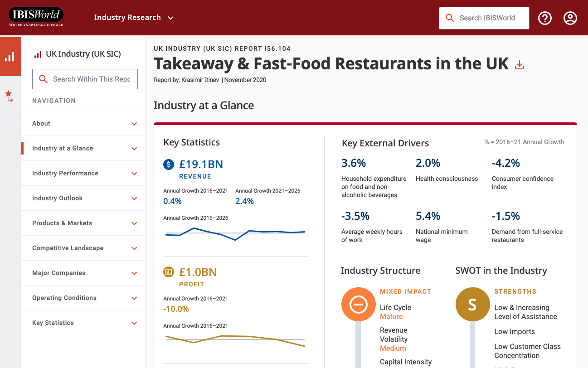Open the Competitive Landscape nav item
588x368 pixels.
(68, 248)
